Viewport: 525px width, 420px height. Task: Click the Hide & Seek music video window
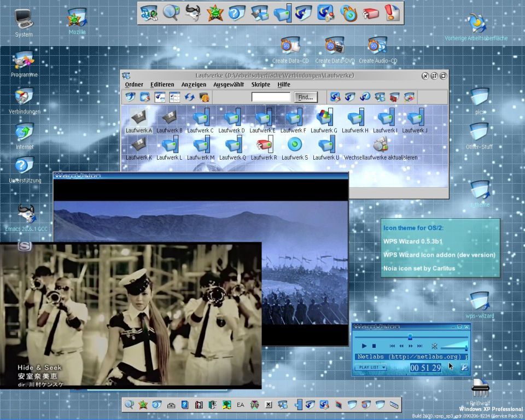pos(131,315)
